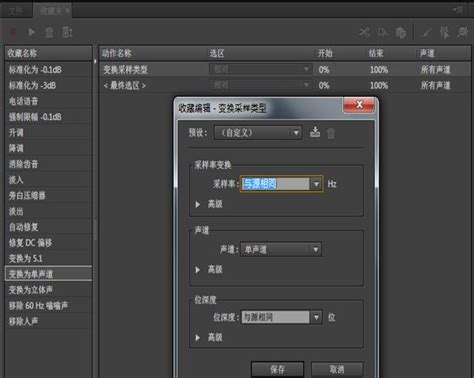Open the 预设 (自定义) dropdown
Viewport: 474px width, 378px height.
[x=258, y=133]
